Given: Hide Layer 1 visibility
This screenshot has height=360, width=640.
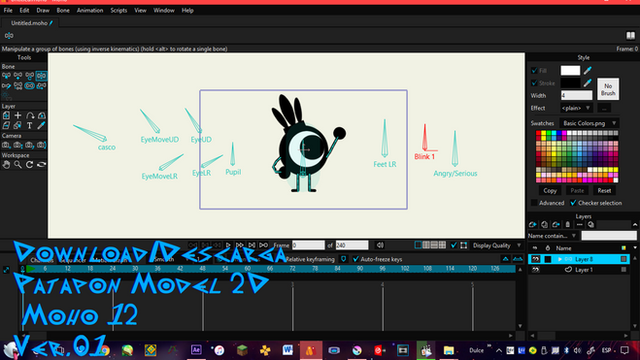Looking at the screenshot, I should point(536,270).
